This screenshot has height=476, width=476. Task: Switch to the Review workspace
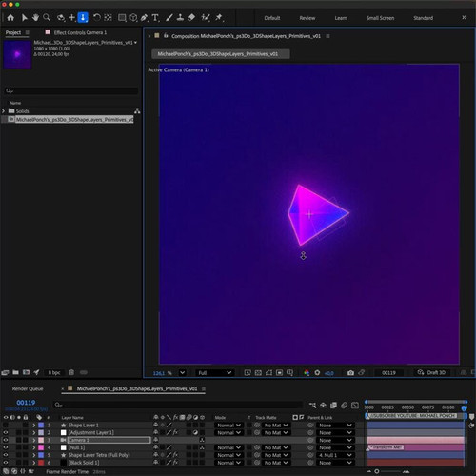pyautogui.click(x=307, y=18)
